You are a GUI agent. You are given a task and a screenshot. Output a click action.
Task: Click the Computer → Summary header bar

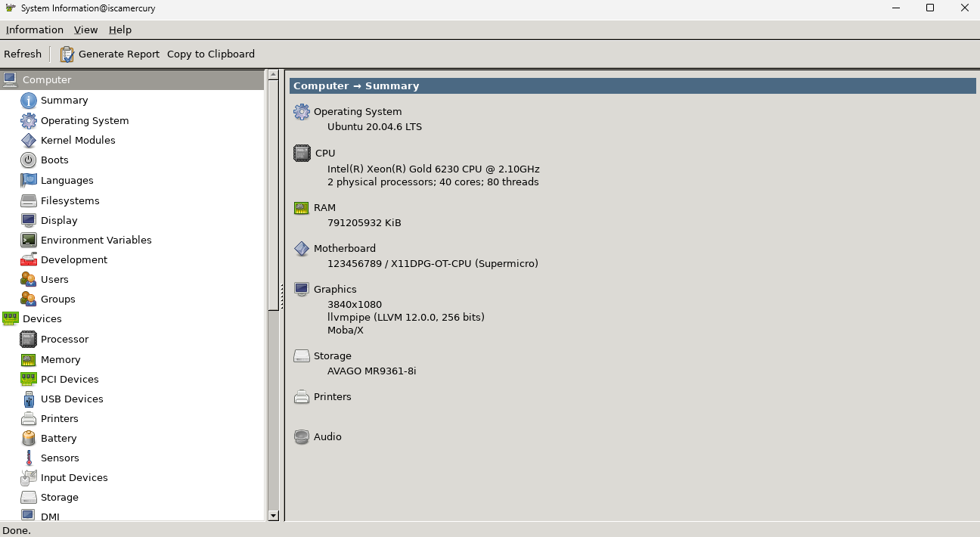[x=632, y=85]
